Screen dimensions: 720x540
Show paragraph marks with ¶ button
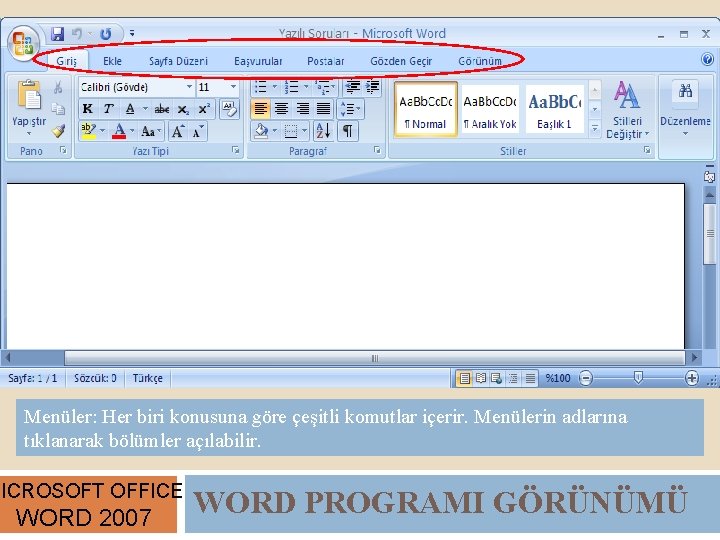[348, 131]
